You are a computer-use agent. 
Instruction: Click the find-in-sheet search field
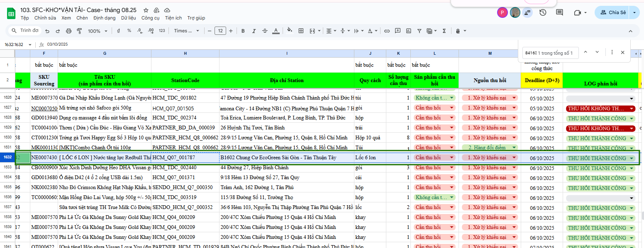pyautogui.click(x=550, y=53)
